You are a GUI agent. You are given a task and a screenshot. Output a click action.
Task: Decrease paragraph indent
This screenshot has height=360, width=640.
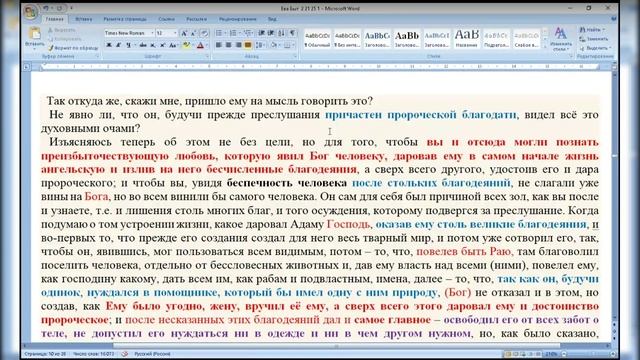261,33
